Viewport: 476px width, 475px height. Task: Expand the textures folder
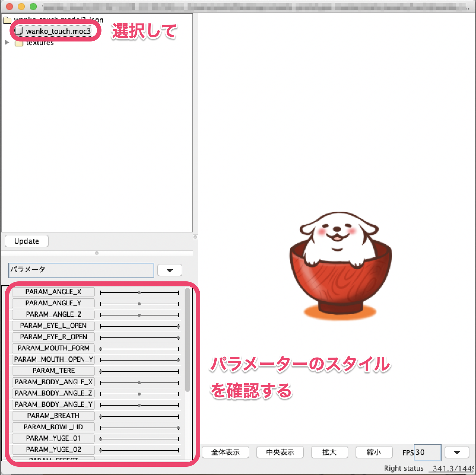pos(7,43)
